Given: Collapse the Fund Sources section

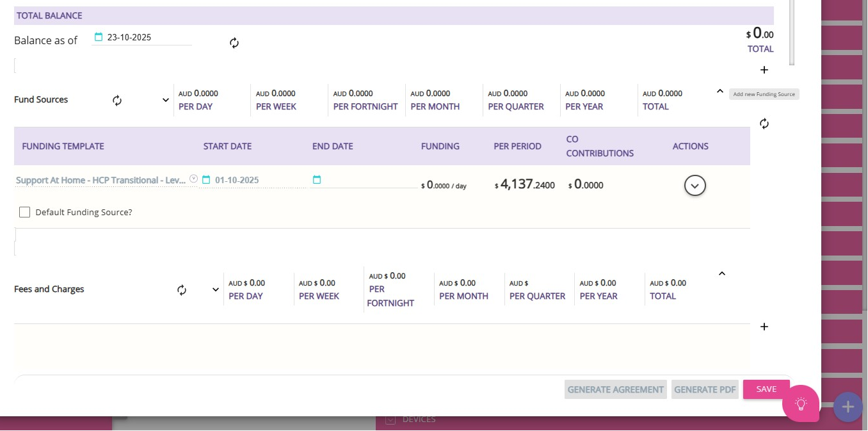Looking at the screenshot, I should (x=719, y=92).
